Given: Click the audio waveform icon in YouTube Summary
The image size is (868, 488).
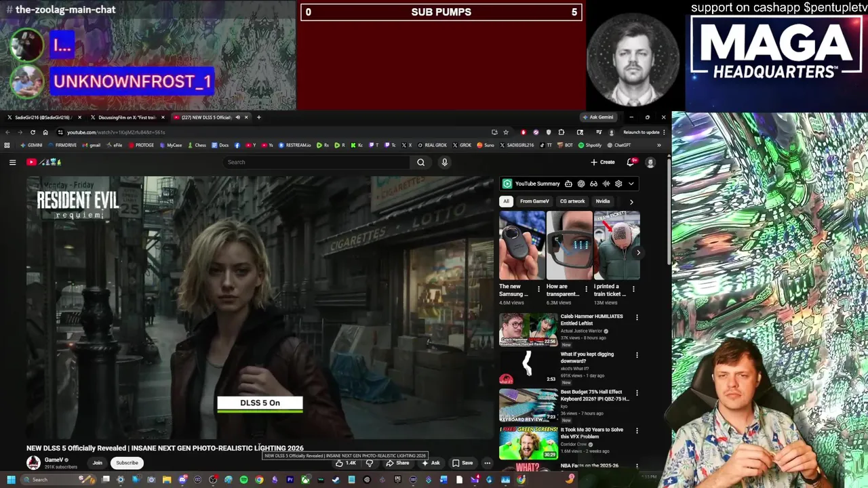Looking at the screenshot, I should 606,184.
